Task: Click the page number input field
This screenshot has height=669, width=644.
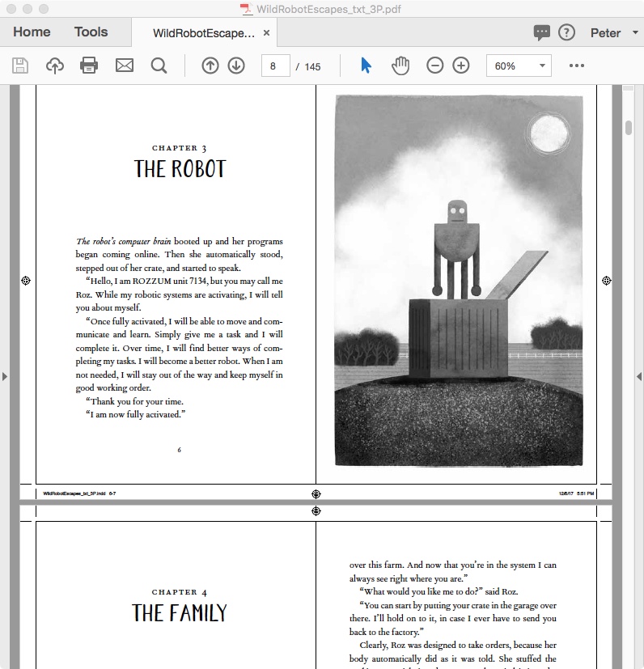Action: click(x=275, y=66)
